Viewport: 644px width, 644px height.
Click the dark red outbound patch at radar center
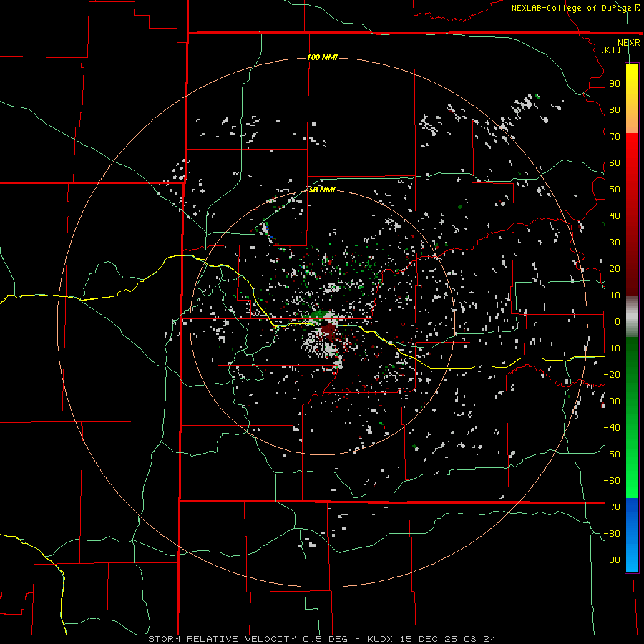tap(328, 331)
